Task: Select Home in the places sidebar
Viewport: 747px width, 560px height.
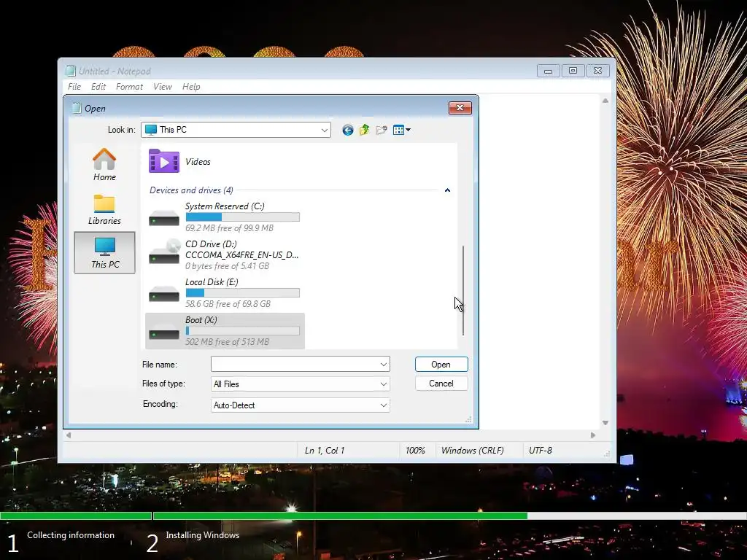Action: coord(104,165)
